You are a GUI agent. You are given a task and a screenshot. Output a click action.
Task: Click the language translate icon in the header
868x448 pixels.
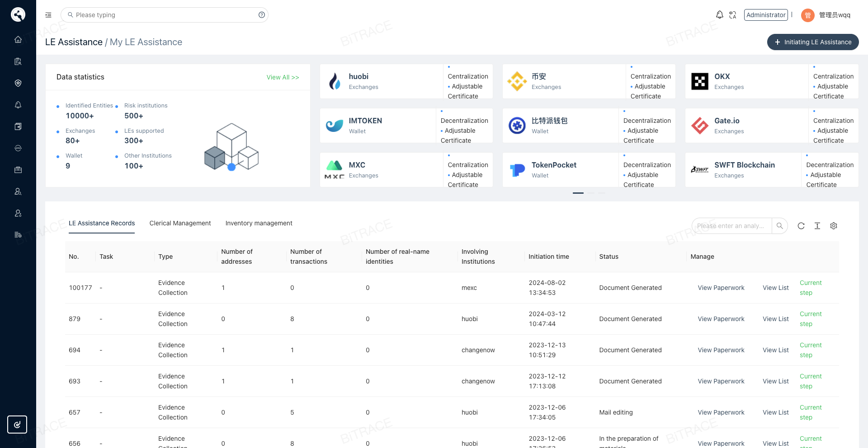733,15
